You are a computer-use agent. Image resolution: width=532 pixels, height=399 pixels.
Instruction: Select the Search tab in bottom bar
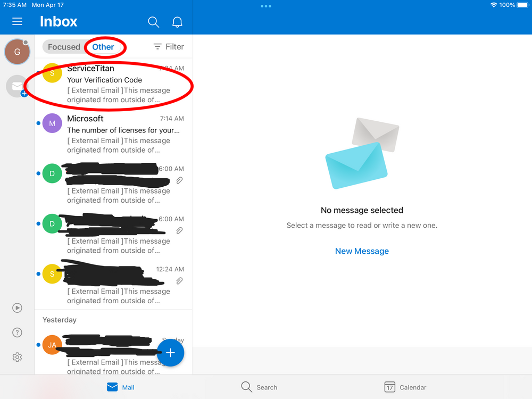click(x=259, y=387)
